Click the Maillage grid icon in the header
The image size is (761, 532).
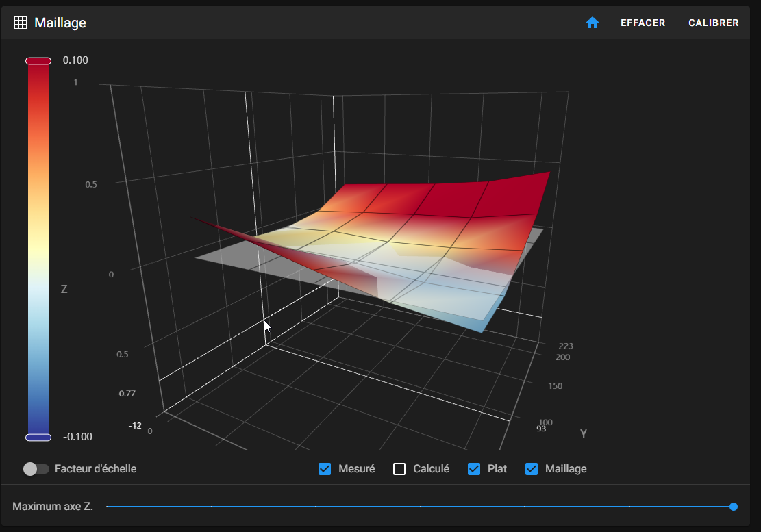(21, 23)
